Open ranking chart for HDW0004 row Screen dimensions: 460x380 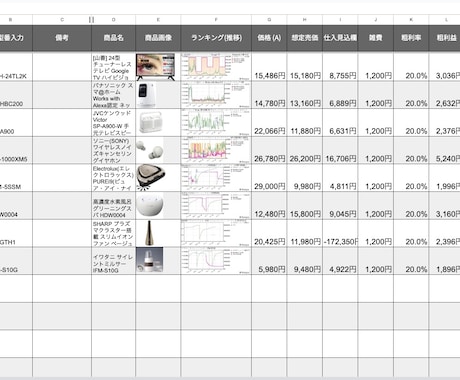[216, 205]
